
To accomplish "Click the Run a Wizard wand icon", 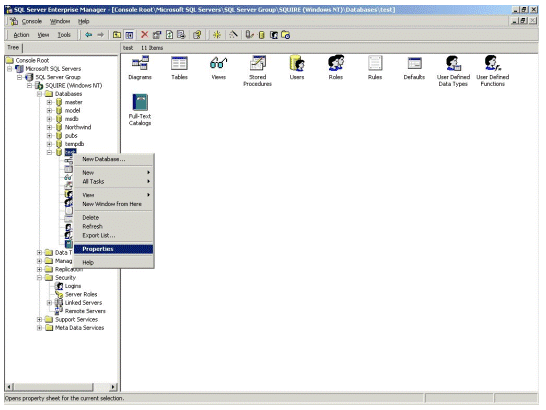I will 233,35.
